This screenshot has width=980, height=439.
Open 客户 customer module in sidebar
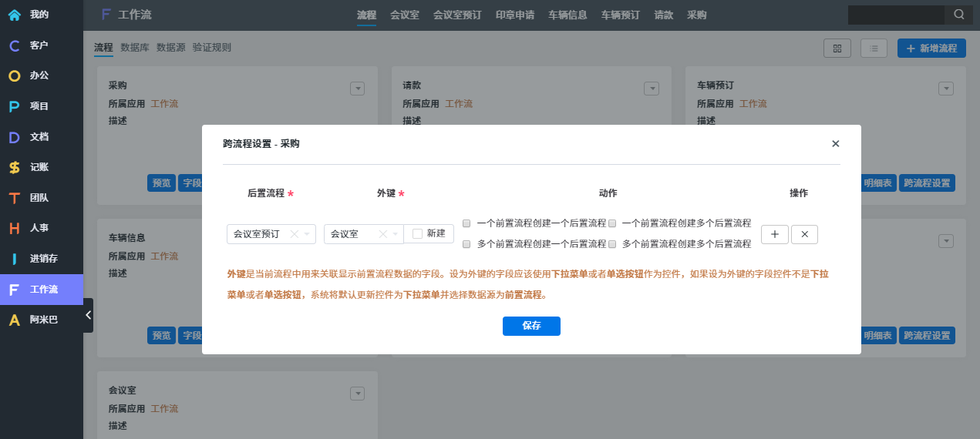(x=39, y=45)
